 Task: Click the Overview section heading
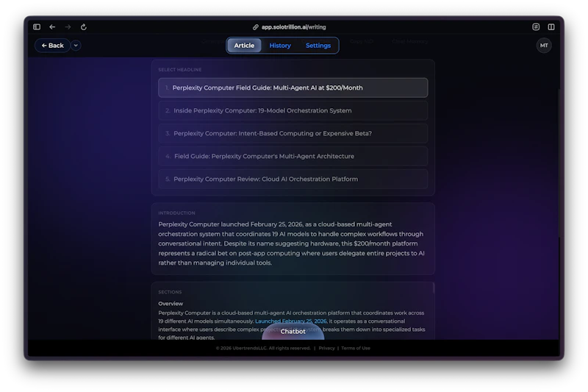171,304
